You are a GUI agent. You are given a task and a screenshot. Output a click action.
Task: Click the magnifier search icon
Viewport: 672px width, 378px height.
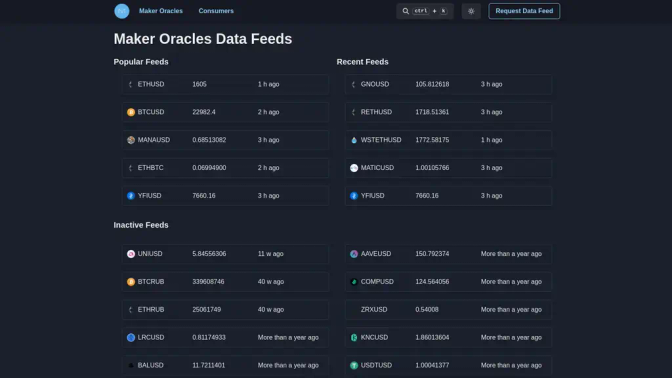405,11
